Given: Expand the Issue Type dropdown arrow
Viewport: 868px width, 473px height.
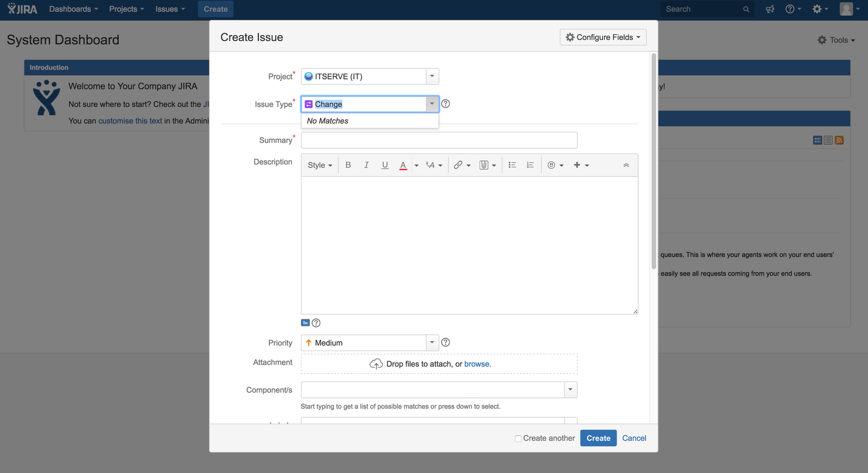Looking at the screenshot, I should click(x=432, y=104).
